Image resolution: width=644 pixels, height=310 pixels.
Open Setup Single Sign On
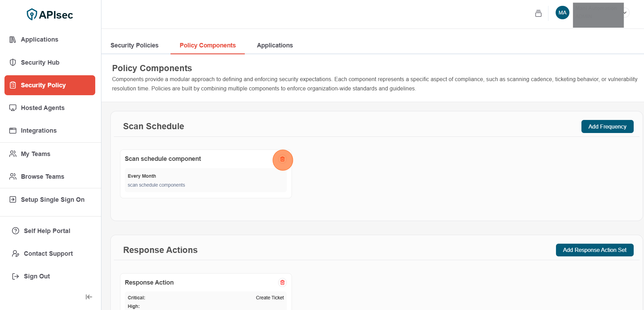click(x=52, y=200)
